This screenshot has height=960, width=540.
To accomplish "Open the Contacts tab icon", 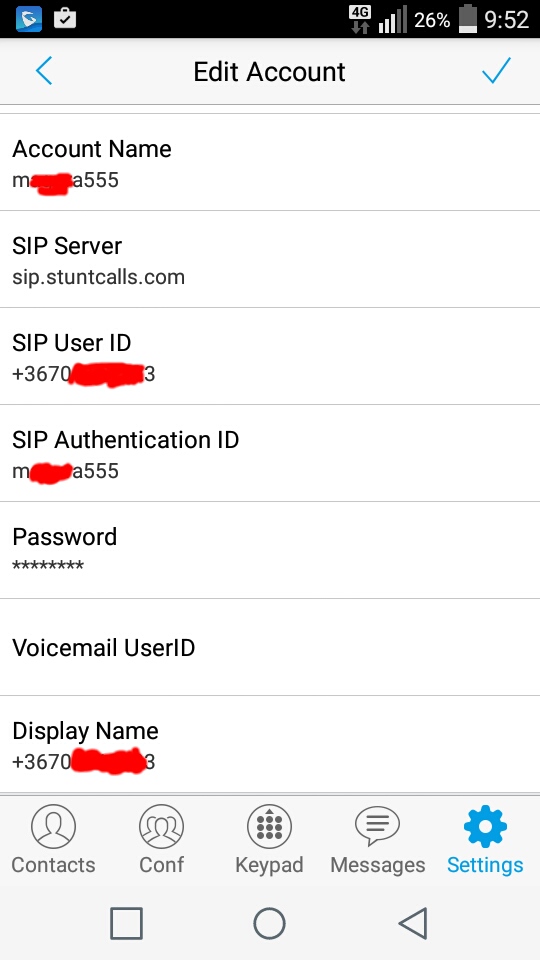I will point(53,826).
